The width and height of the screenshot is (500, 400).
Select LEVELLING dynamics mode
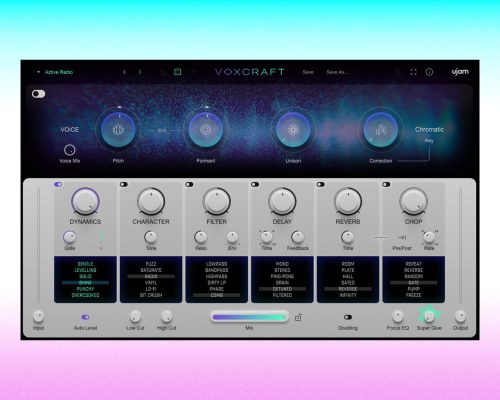[x=85, y=270]
